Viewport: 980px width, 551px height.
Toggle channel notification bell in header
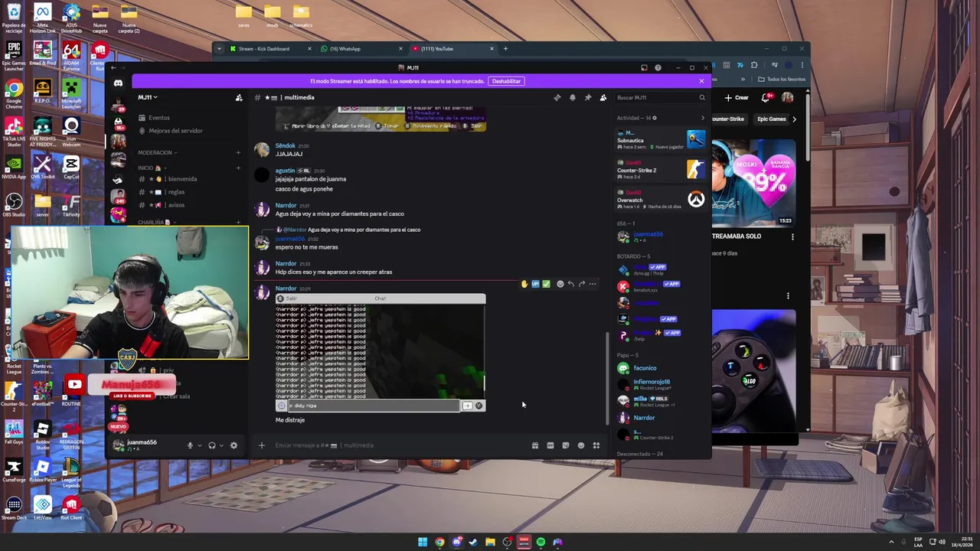click(573, 98)
